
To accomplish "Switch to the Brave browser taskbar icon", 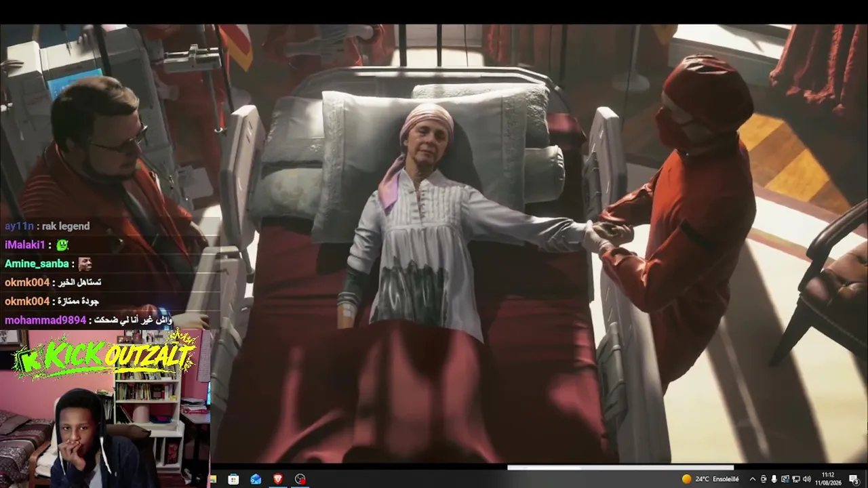I will (x=278, y=479).
